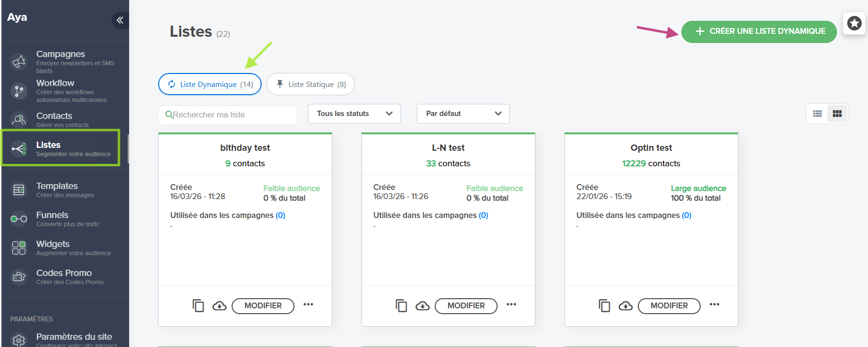868x347 pixels.
Task: Open the Tous les statuts dropdown
Action: pos(354,114)
